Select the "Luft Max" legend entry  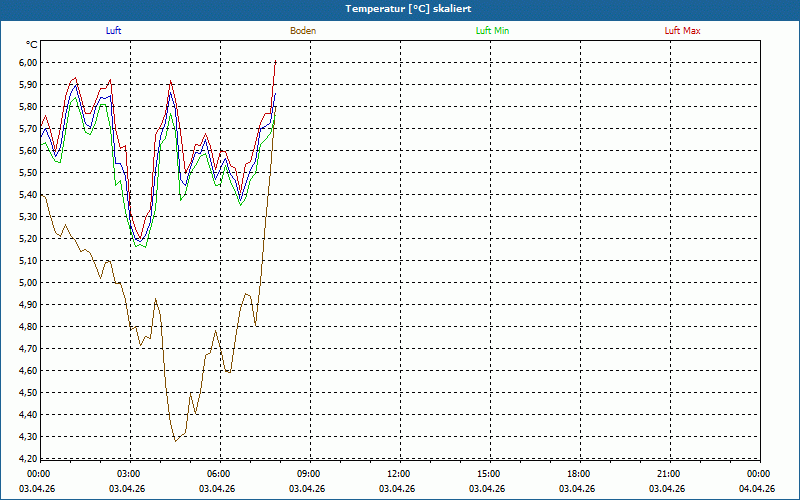683,31
